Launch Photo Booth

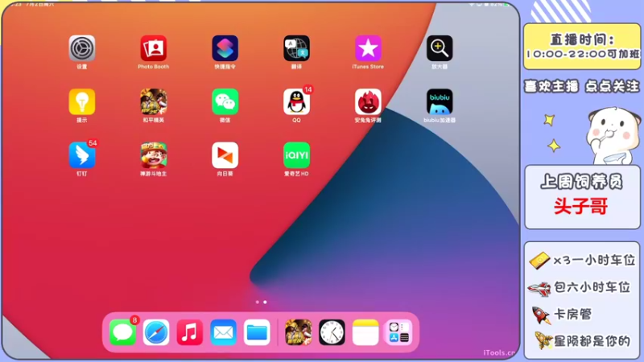(153, 48)
